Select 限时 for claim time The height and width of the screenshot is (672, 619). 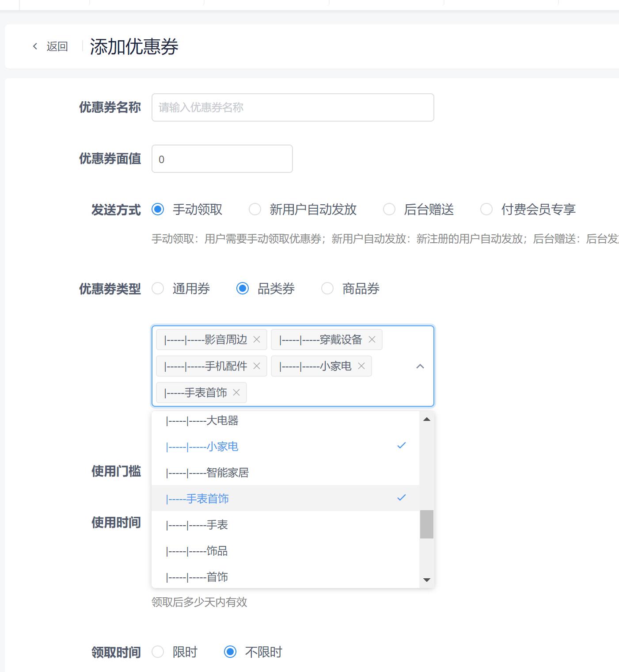[x=158, y=652]
